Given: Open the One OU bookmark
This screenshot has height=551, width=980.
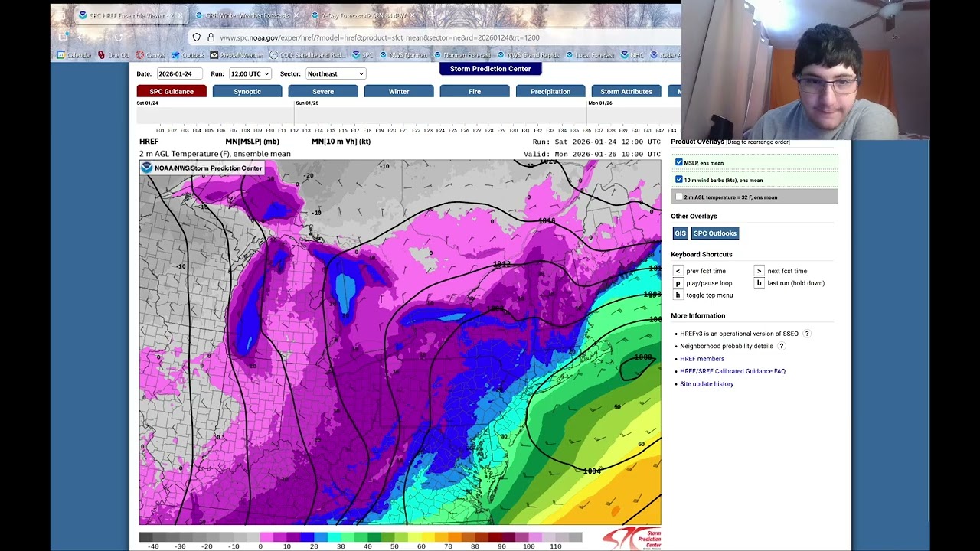Looking at the screenshot, I should (113, 55).
